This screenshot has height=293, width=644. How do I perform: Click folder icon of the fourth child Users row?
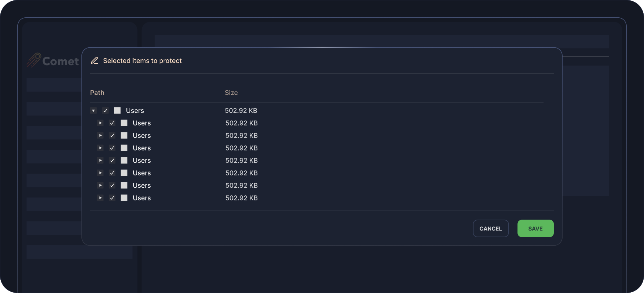pyautogui.click(x=124, y=161)
